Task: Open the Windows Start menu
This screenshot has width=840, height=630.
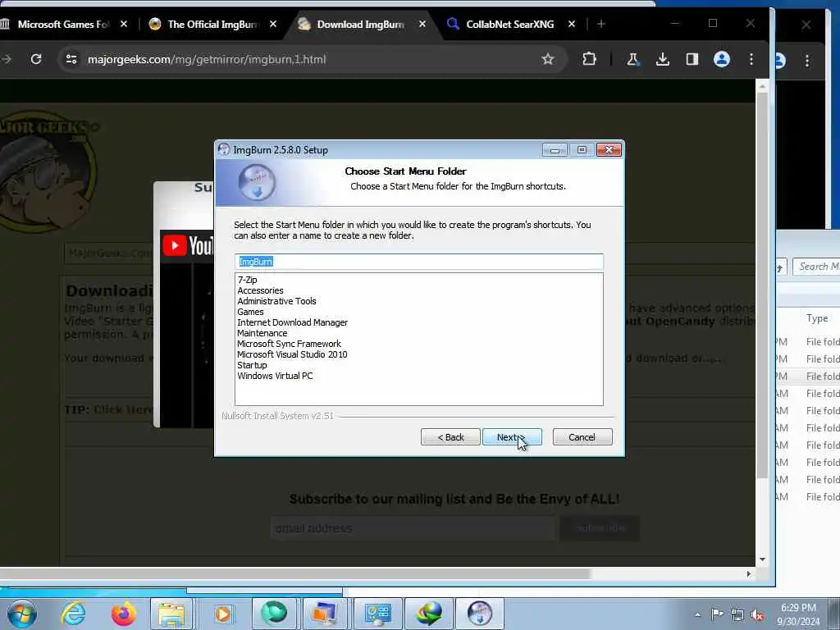Action: [22, 614]
